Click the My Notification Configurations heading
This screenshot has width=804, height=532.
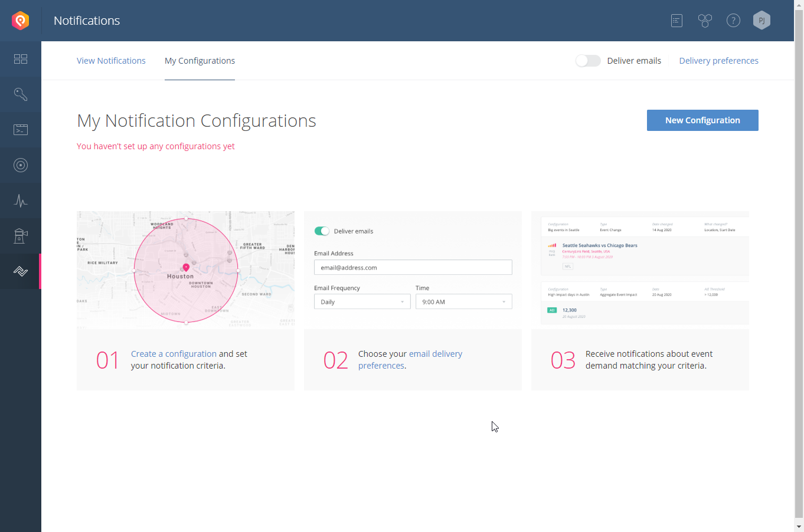click(197, 120)
